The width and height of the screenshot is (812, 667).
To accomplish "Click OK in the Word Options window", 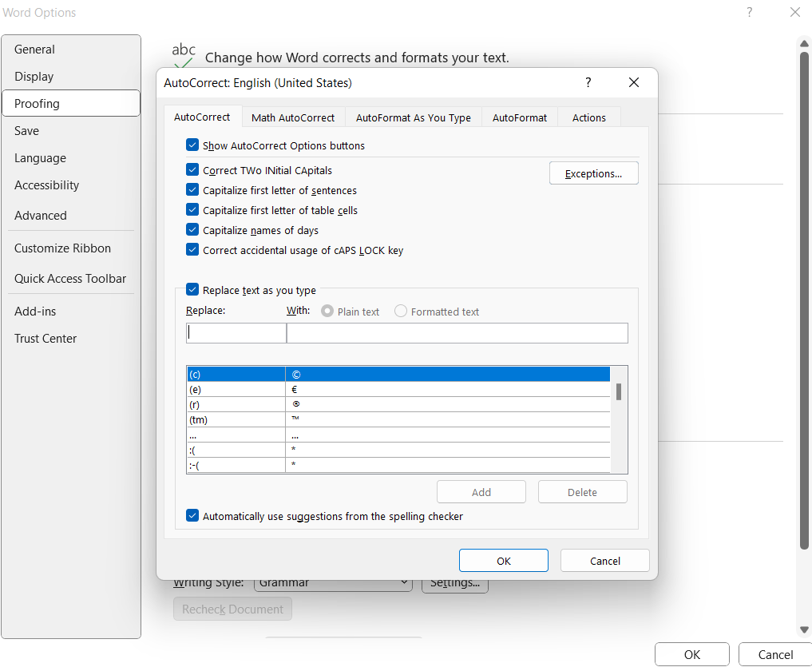I will coord(692,654).
